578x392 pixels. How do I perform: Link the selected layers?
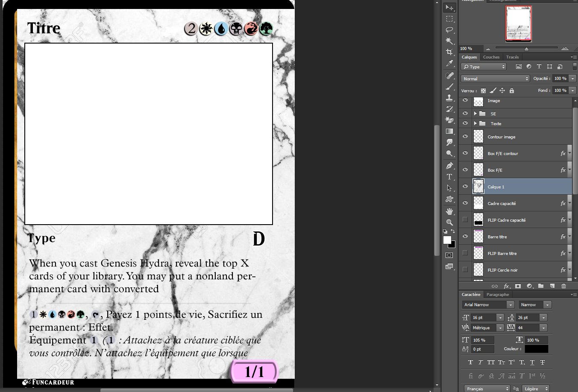(495, 286)
